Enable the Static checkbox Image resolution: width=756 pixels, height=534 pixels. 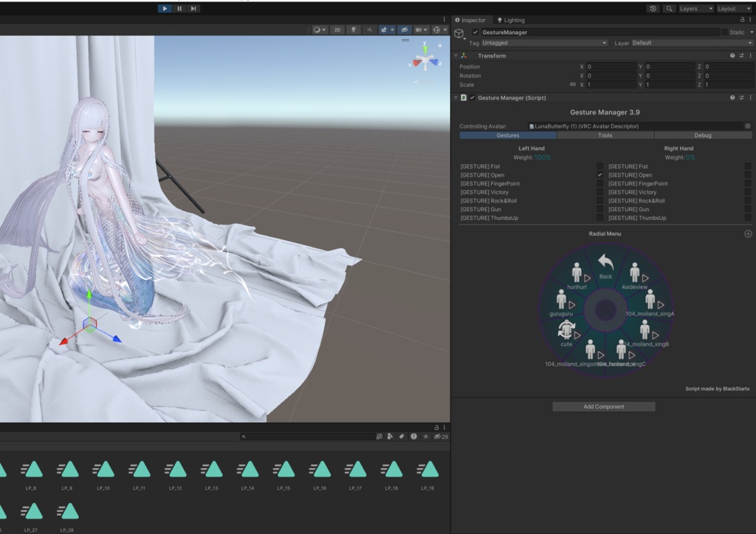click(x=724, y=32)
